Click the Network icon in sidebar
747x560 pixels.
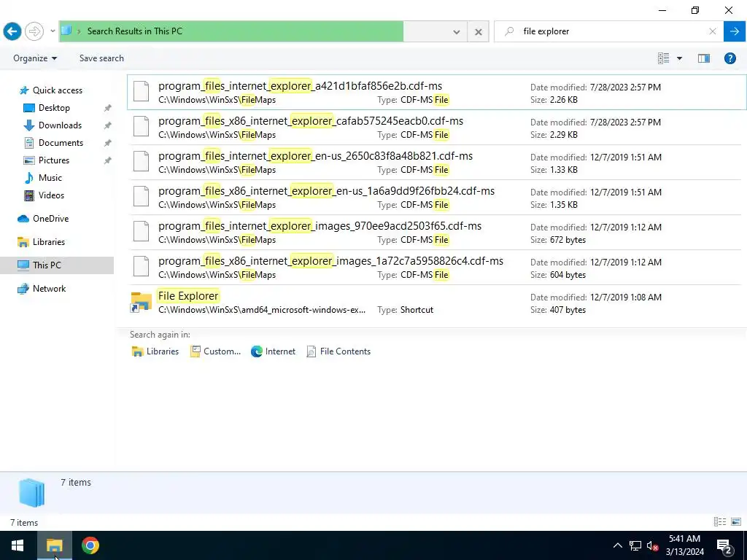[23, 289]
